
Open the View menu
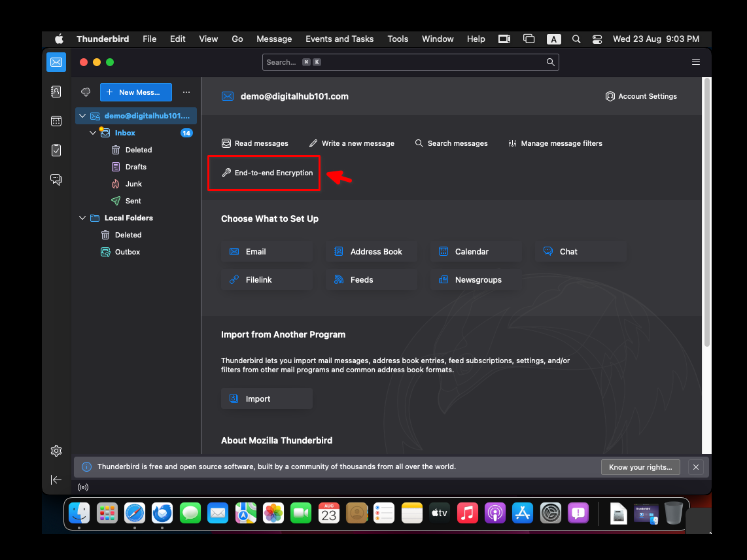point(208,39)
